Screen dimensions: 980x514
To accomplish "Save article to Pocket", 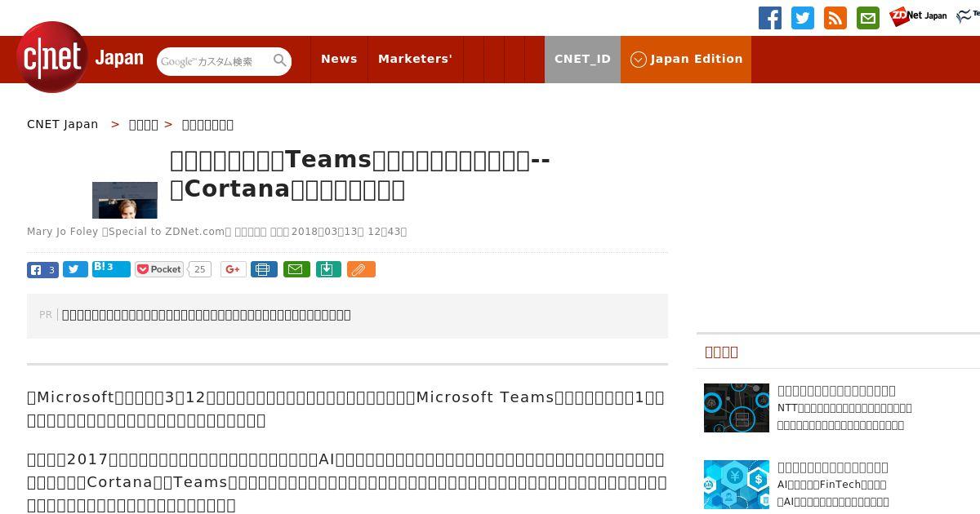I will click(x=159, y=269).
